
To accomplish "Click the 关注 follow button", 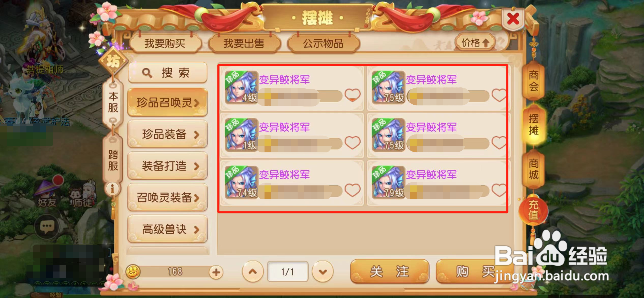I will (390, 271).
